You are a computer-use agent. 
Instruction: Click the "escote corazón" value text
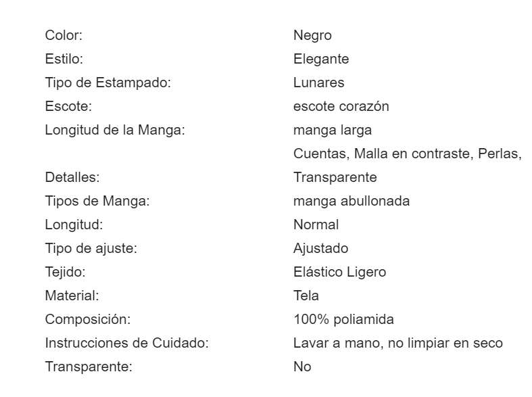(x=341, y=107)
